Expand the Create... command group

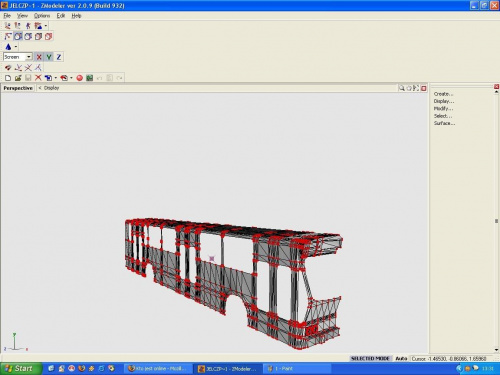(x=443, y=94)
